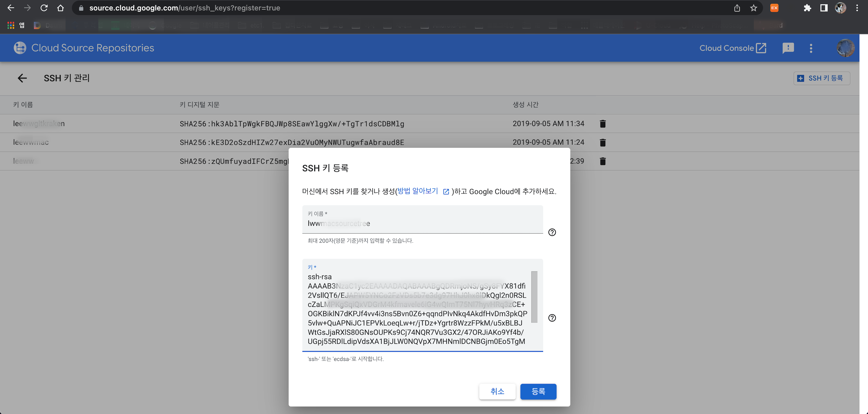Click the third row trash icon
The width and height of the screenshot is (868, 414).
tap(603, 162)
